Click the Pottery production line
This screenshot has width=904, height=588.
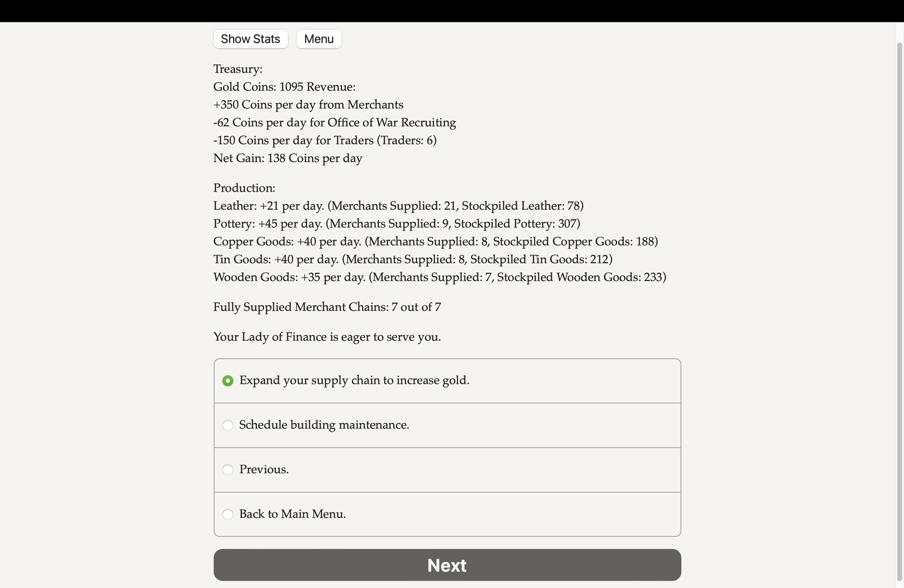[396, 224]
